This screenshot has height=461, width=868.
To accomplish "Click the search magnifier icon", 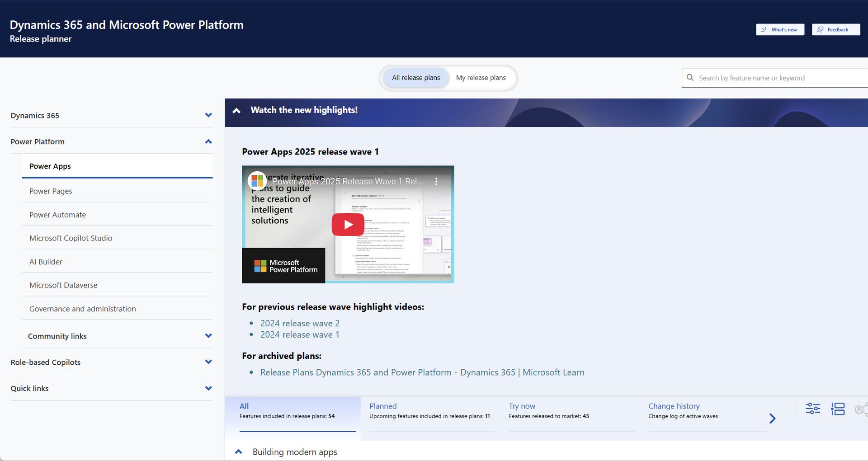I will (x=690, y=78).
